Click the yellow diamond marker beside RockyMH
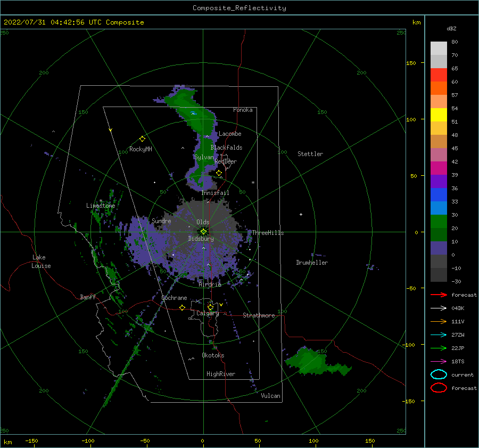The width and height of the screenshot is (479, 448). [142, 139]
